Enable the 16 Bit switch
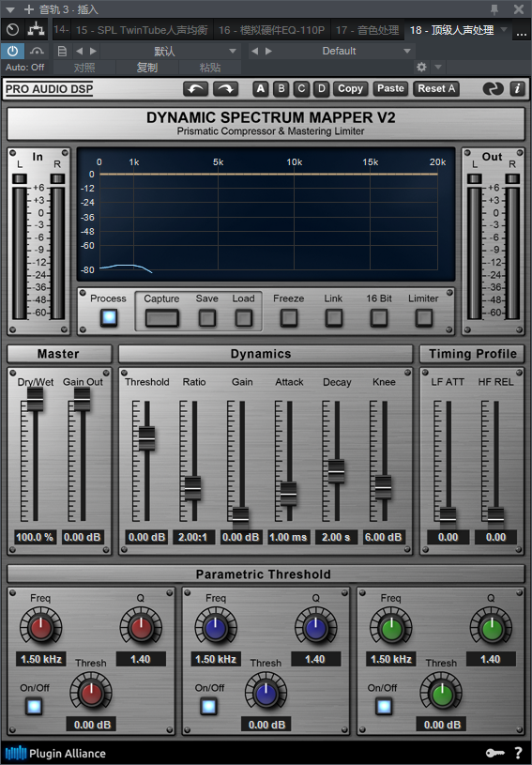This screenshot has width=532, height=765. click(x=379, y=318)
